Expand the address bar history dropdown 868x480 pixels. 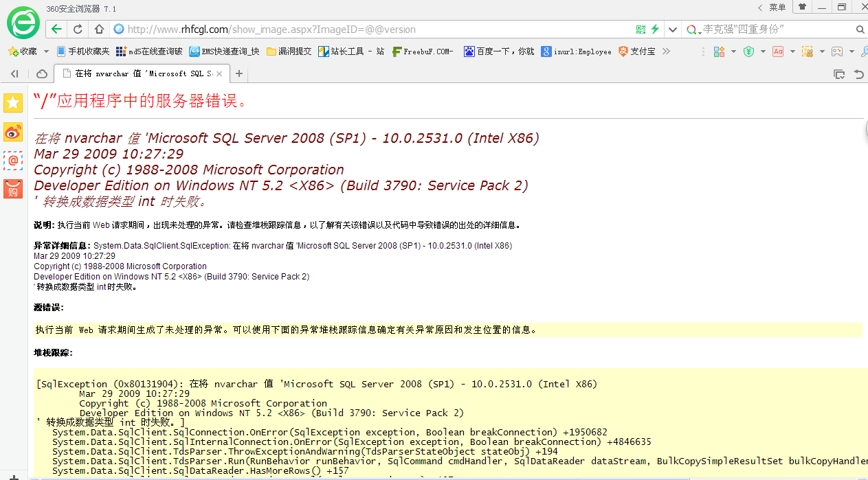pyautogui.click(x=672, y=30)
